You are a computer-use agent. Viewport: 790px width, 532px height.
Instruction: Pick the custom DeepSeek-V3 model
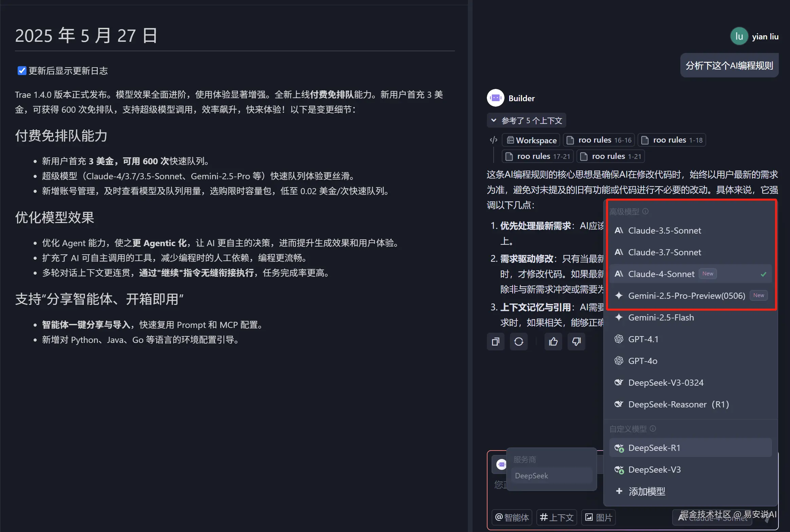click(654, 470)
